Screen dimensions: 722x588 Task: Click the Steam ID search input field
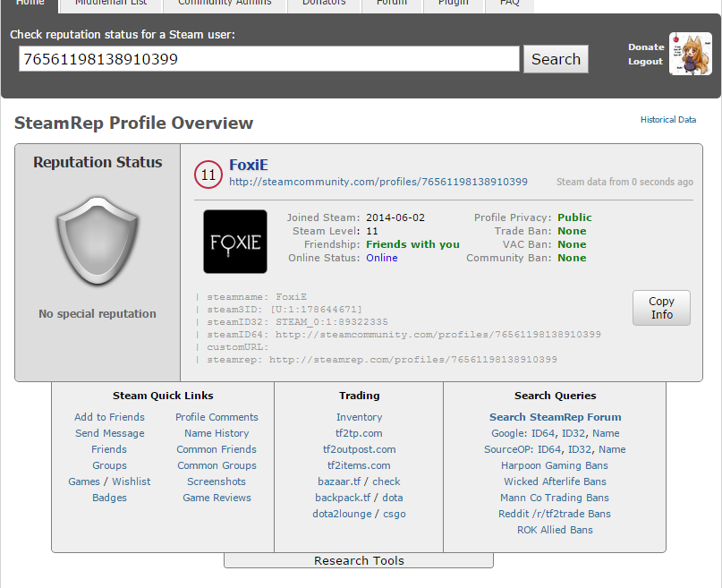269,59
